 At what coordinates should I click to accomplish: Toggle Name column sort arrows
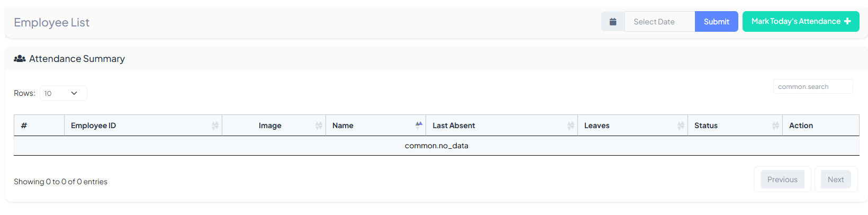pyautogui.click(x=419, y=126)
